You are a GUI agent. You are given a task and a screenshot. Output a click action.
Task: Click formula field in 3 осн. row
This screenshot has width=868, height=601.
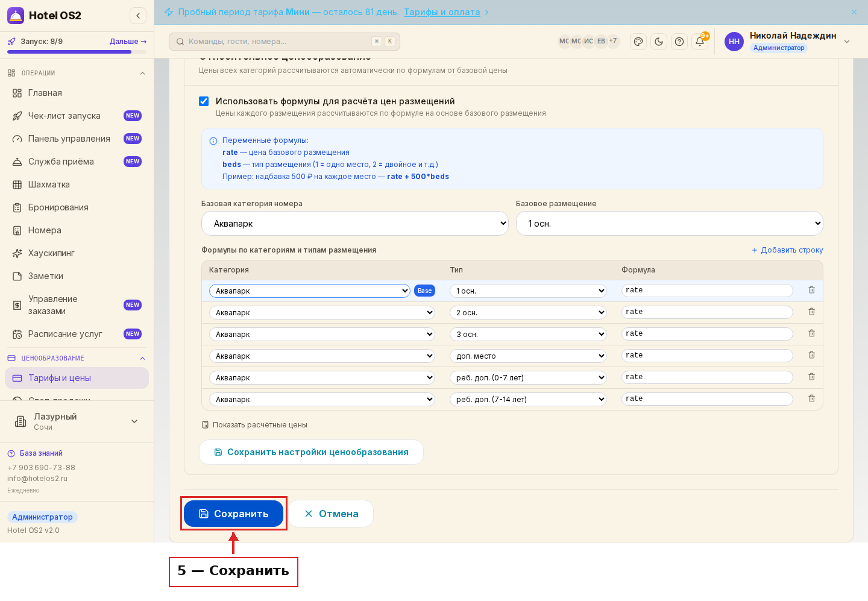707,334
